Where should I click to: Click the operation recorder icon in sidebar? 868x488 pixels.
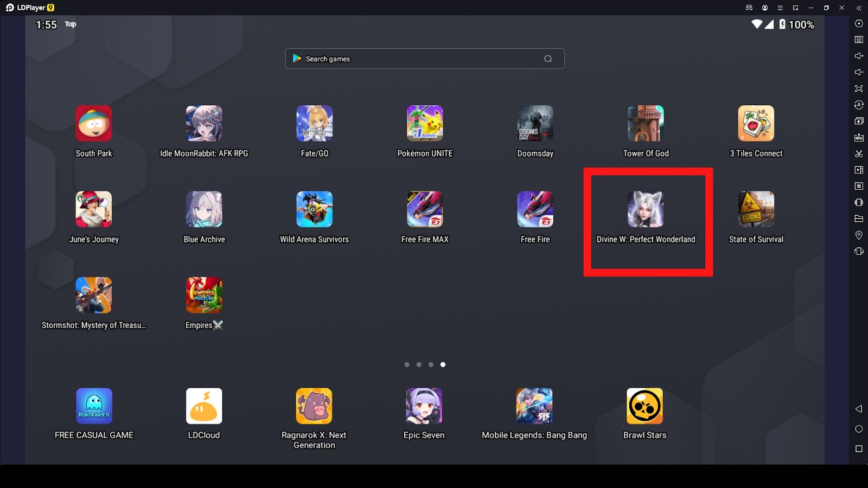(x=859, y=187)
